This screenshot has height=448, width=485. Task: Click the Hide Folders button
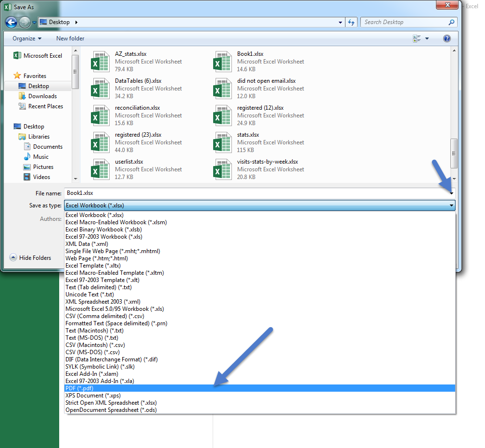[31, 257]
